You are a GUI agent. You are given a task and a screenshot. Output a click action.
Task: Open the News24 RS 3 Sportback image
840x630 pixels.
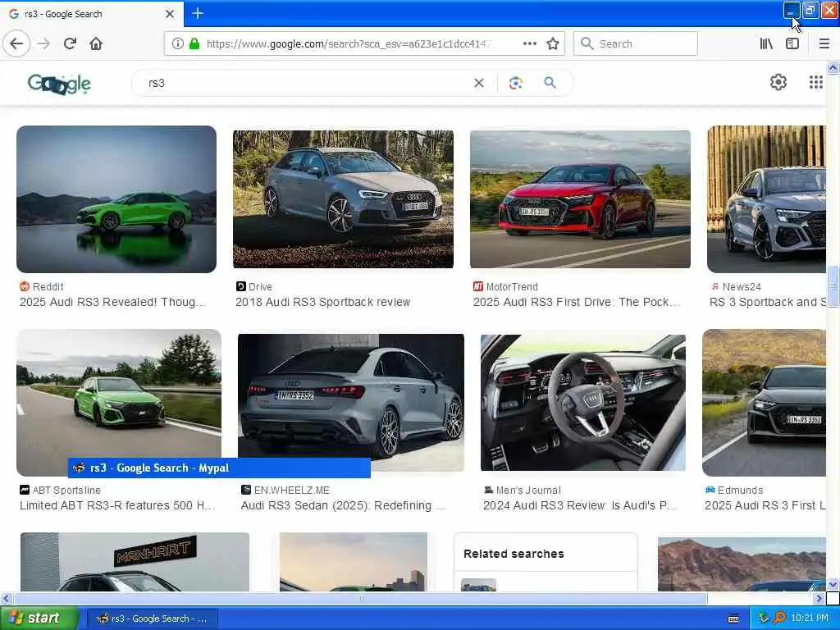coord(767,199)
